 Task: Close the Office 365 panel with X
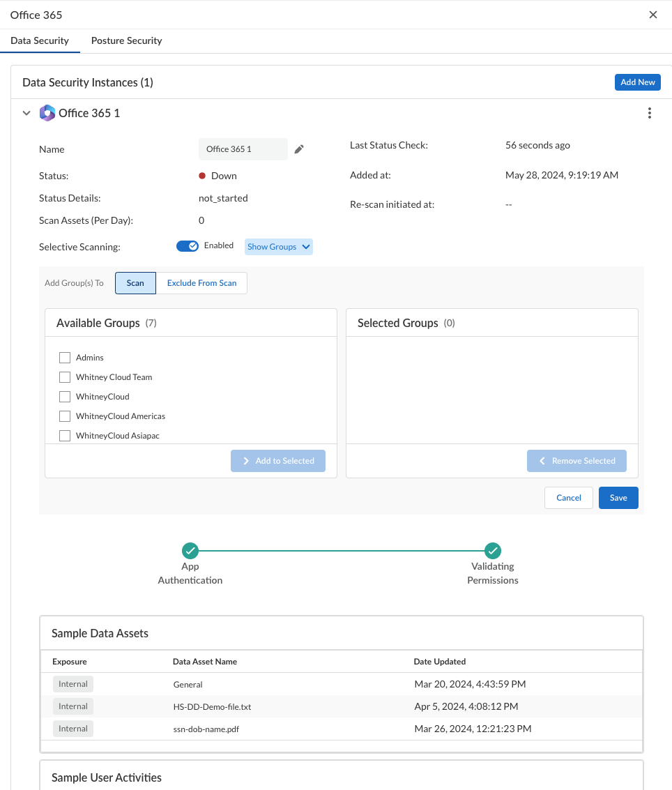pos(653,15)
